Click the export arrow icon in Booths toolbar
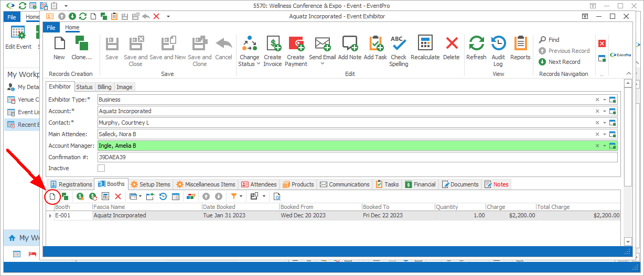The height and width of the screenshot is (276, 644). pyautogui.click(x=151, y=196)
